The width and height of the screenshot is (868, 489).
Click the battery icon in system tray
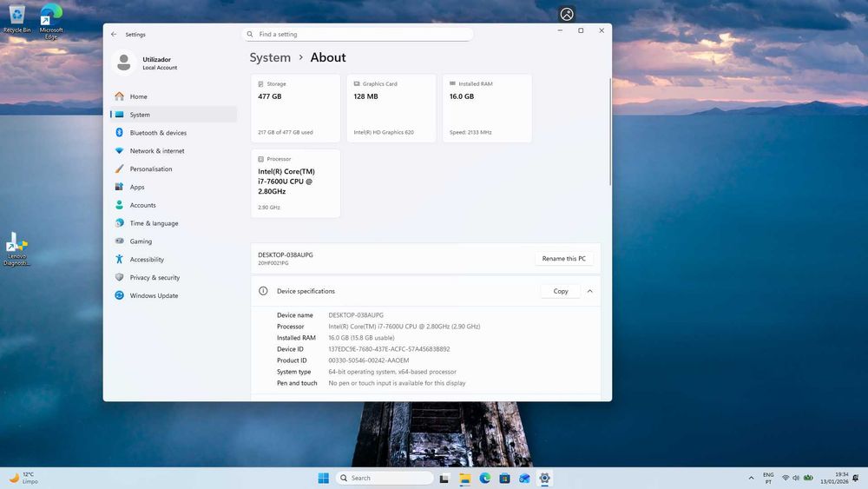(x=808, y=478)
